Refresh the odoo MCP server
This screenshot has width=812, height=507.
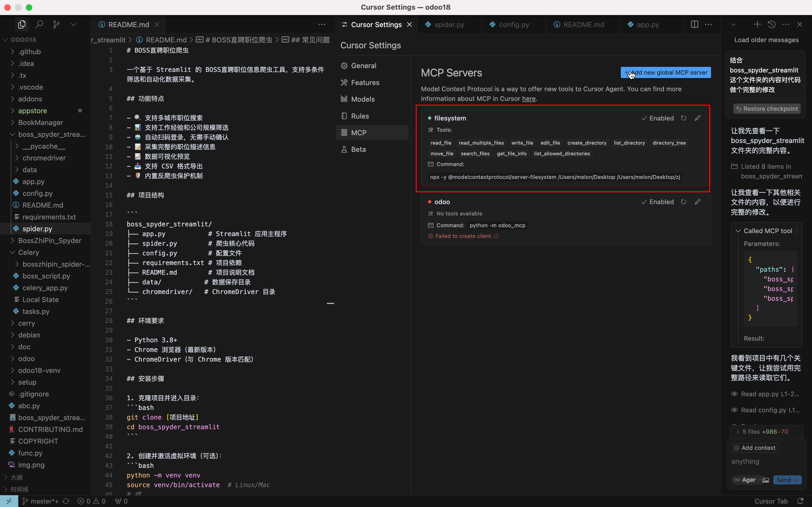(683, 202)
